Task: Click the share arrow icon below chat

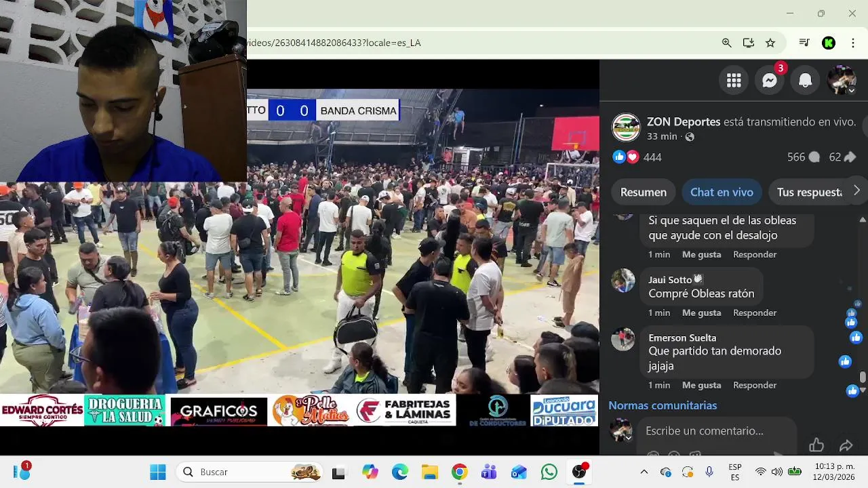Action: (846, 445)
